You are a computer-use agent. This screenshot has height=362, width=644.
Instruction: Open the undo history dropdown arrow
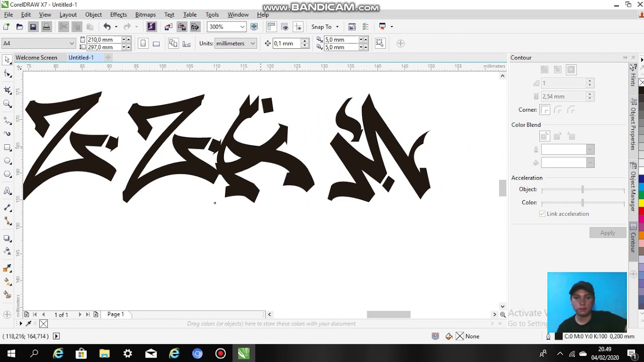(116, 27)
